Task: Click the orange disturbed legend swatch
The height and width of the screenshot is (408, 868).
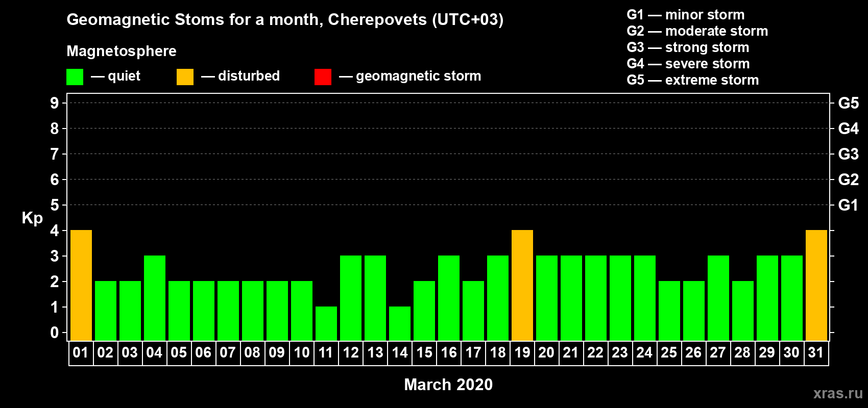Action: point(185,77)
